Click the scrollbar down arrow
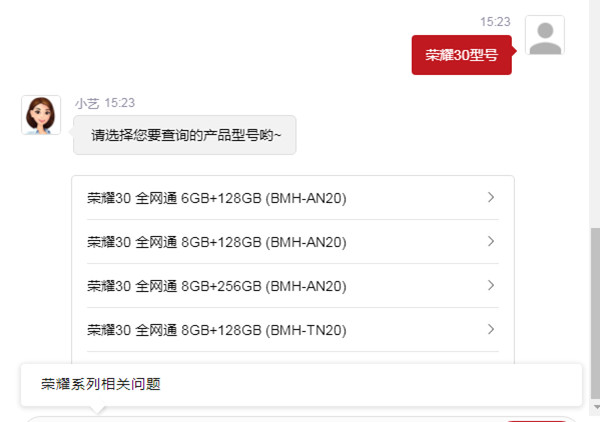Screen dimensions: 600x422 pos(595,407)
